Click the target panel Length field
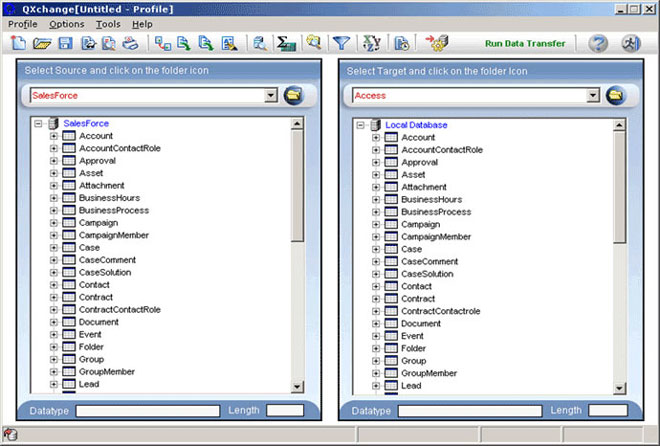Viewport: 660px width, 446px height. tap(608, 411)
